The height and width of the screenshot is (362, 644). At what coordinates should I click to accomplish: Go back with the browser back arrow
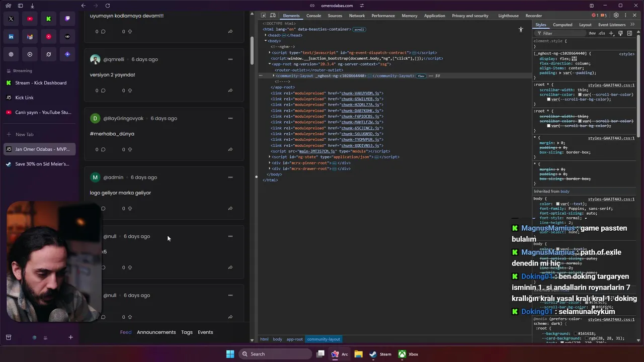pos(84,6)
